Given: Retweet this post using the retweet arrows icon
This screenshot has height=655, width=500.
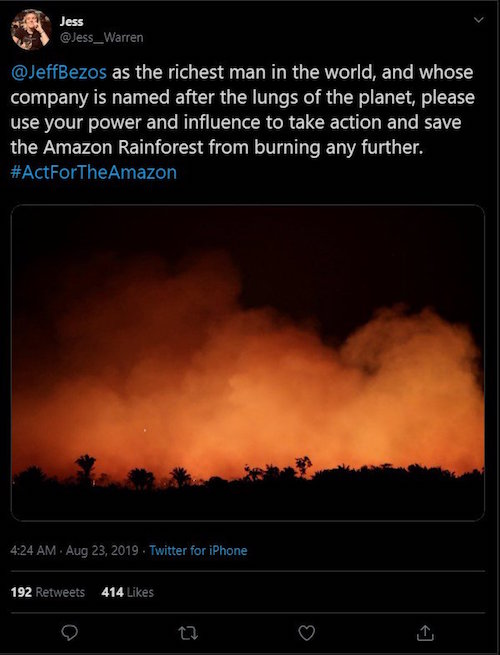Looking at the screenshot, I should click(188, 633).
